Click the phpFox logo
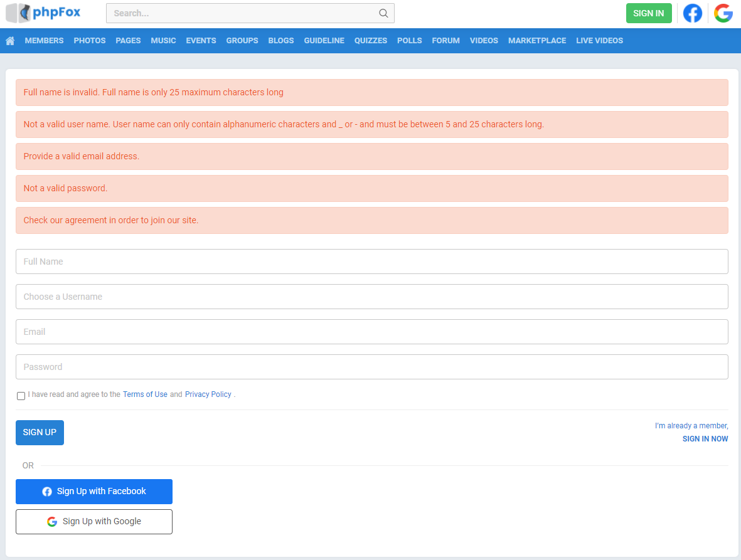 pos(43,13)
